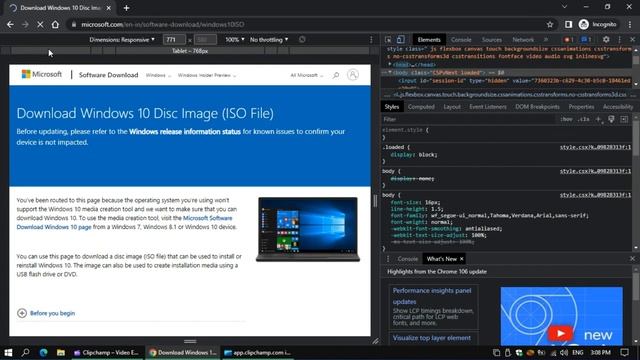Open the Windows Start menu
The height and width of the screenshot is (360, 640).
(8, 352)
